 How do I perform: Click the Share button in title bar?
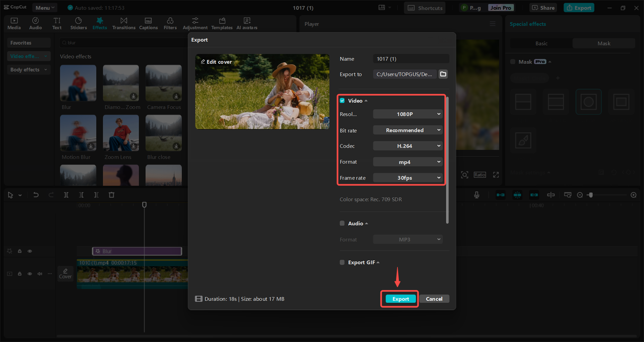[x=544, y=8]
